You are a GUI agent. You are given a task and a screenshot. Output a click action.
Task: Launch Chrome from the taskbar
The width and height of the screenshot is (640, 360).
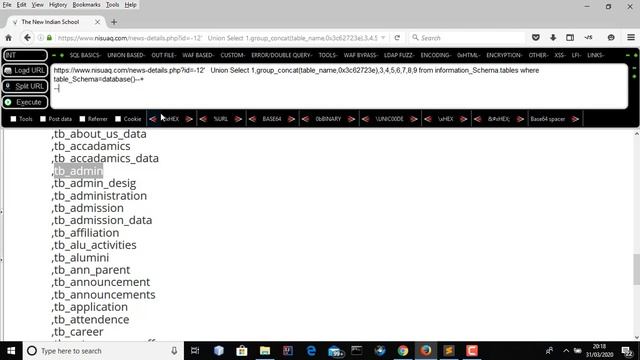pos(403,351)
